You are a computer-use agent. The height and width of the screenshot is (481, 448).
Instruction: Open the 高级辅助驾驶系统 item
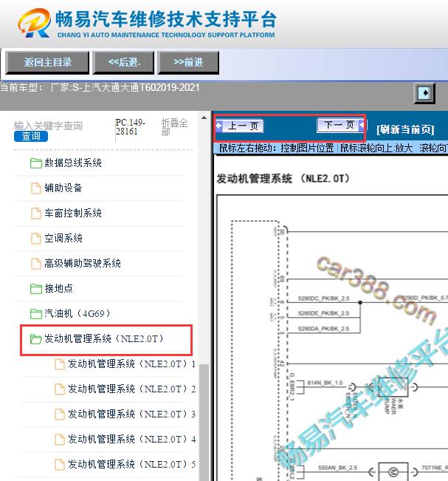coord(83,264)
